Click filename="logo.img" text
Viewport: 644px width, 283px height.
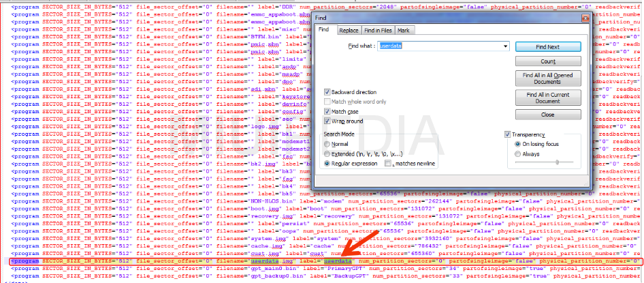click(248, 126)
